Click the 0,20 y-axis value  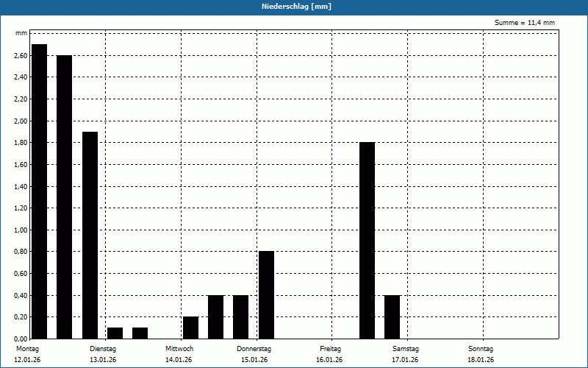click(21, 317)
